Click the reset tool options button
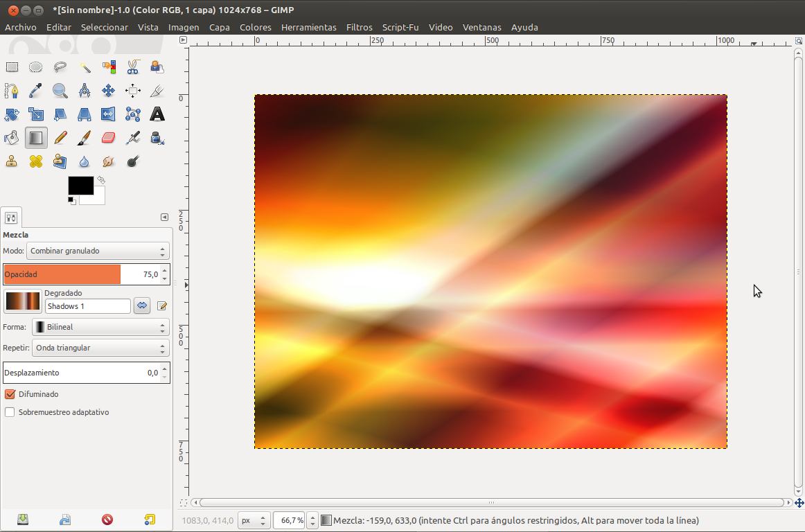Viewport: 805px width, 532px height. 150,519
